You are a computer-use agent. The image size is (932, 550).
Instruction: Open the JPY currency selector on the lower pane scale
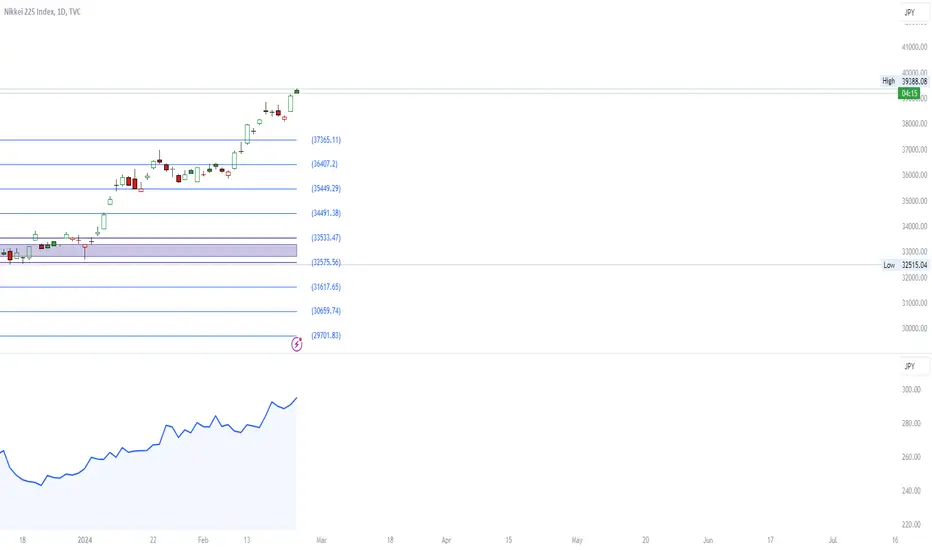point(914,366)
